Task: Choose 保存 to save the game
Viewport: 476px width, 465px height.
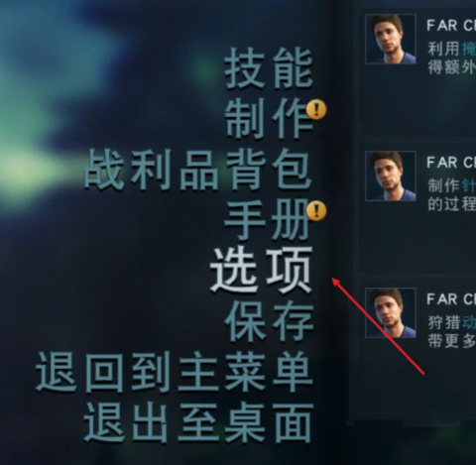Action: pyautogui.click(x=269, y=321)
